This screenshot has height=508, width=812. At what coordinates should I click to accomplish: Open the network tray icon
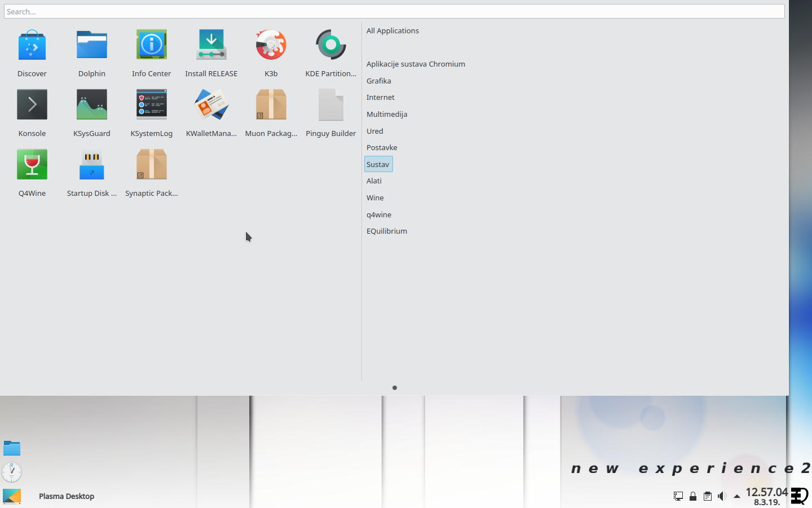[x=678, y=496]
